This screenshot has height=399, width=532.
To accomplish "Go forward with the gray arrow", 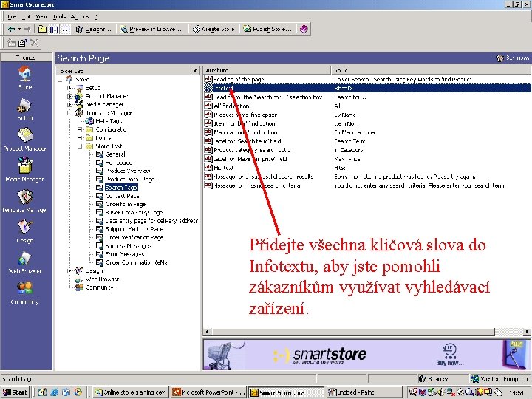I will 27,29.
